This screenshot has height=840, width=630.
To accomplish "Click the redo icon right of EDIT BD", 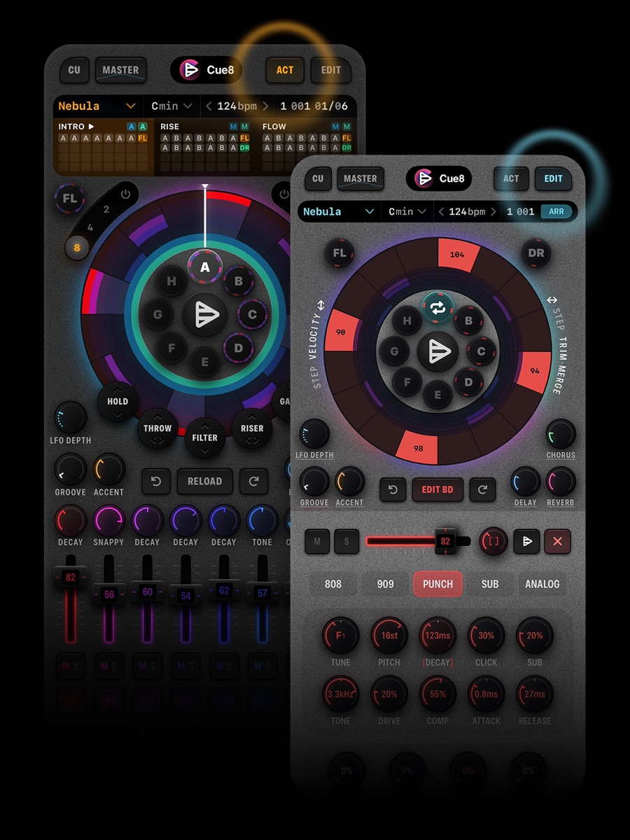I will click(482, 490).
